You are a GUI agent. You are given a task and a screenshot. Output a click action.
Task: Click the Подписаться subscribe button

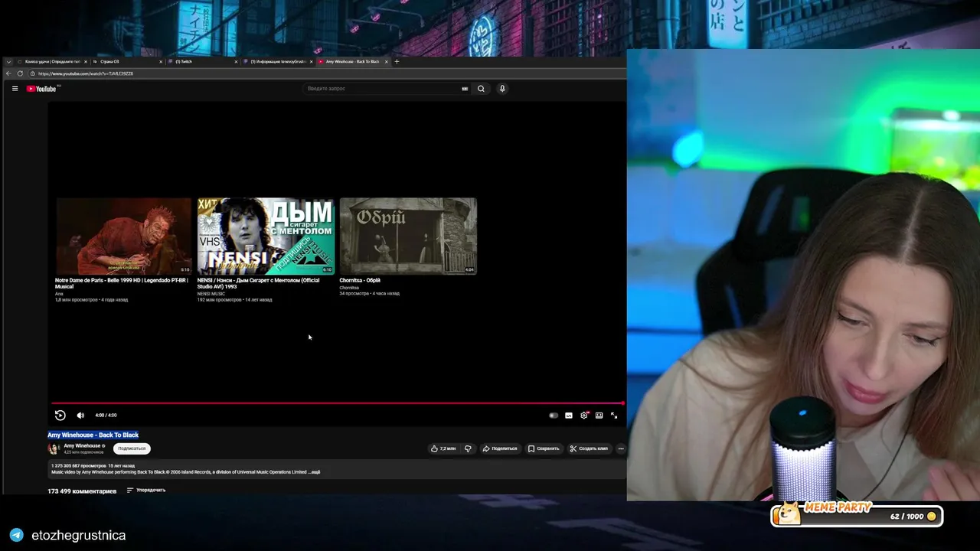(132, 448)
